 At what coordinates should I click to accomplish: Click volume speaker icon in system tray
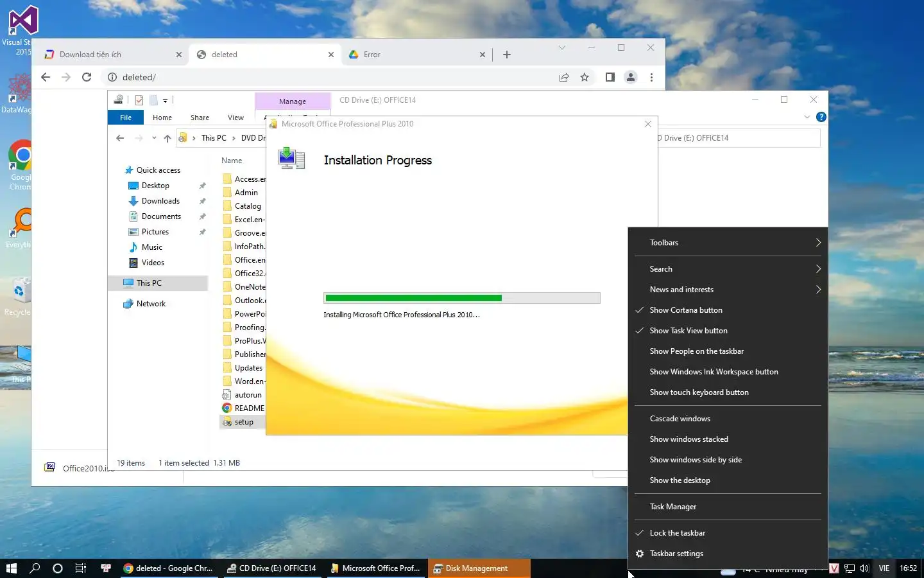[864, 568]
